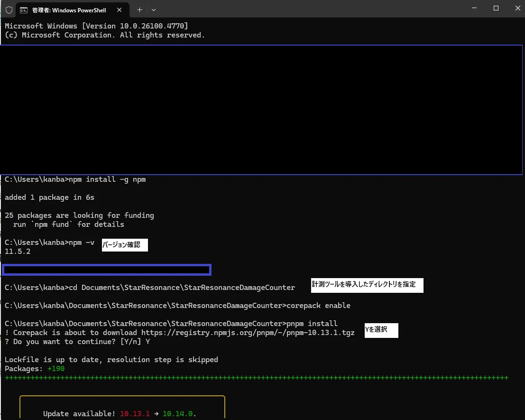Click the PowerShell tab's terminal icon
525x420 pixels.
(23, 9)
